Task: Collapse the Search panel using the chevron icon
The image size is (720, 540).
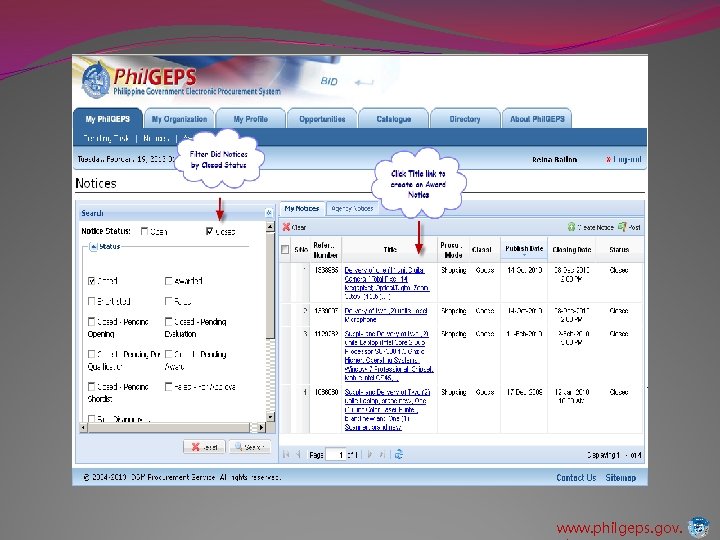Action: tap(269, 213)
